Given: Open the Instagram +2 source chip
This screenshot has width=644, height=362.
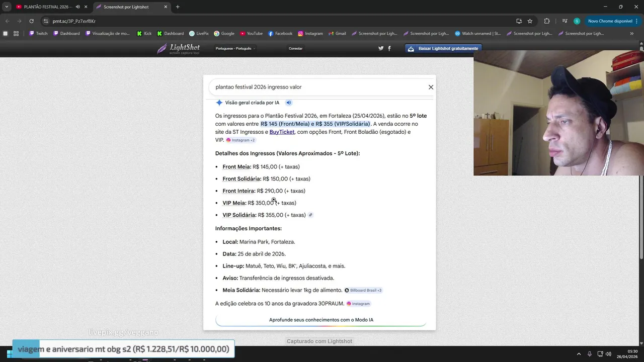Looking at the screenshot, I should coord(240,140).
